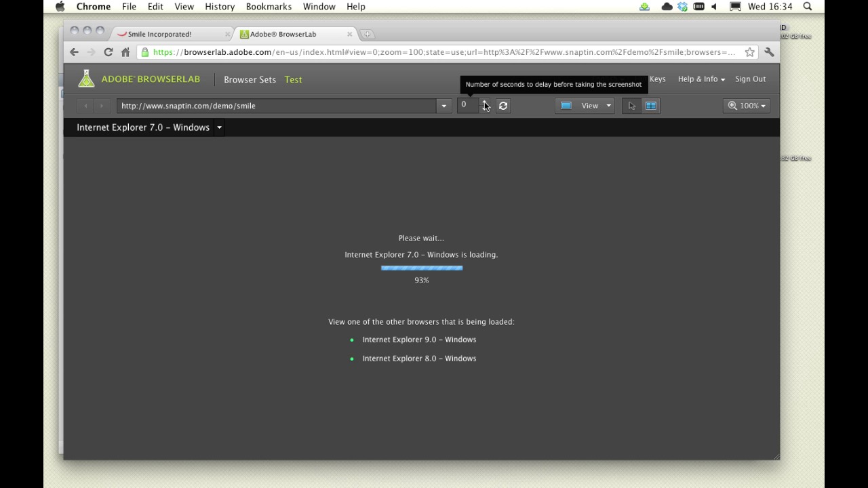The image size is (868, 488).
Task: Open the Window menu
Action: click(319, 6)
